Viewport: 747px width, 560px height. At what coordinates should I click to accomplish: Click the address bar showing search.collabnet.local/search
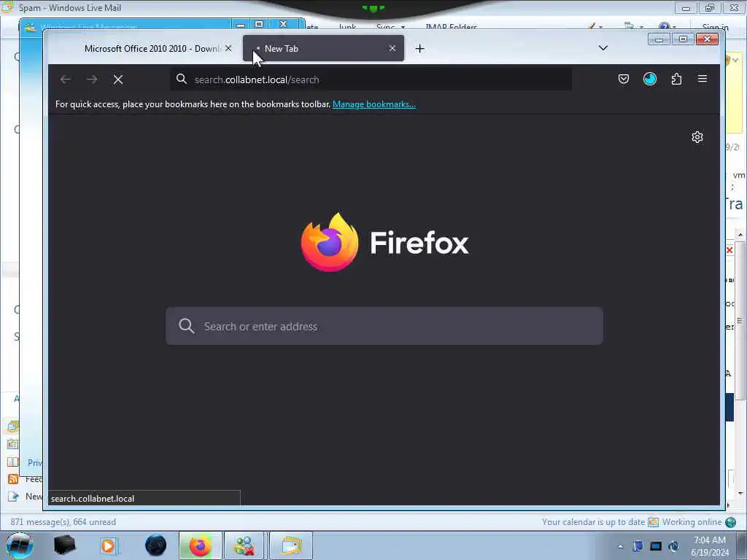tap(371, 79)
